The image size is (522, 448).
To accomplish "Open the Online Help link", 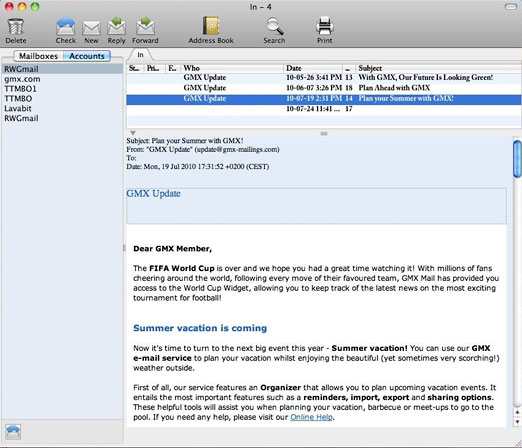I will click(311, 417).
